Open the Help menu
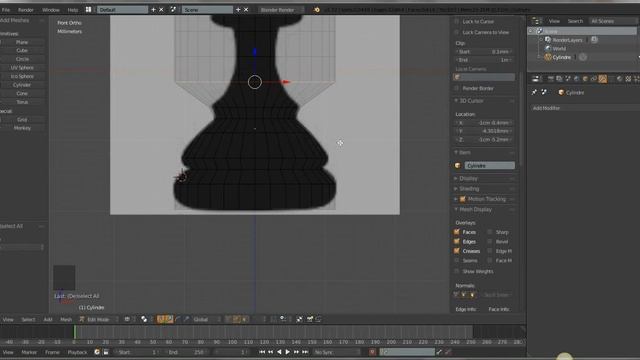This screenshot has height=360, width=640. [x=73, y=10]
